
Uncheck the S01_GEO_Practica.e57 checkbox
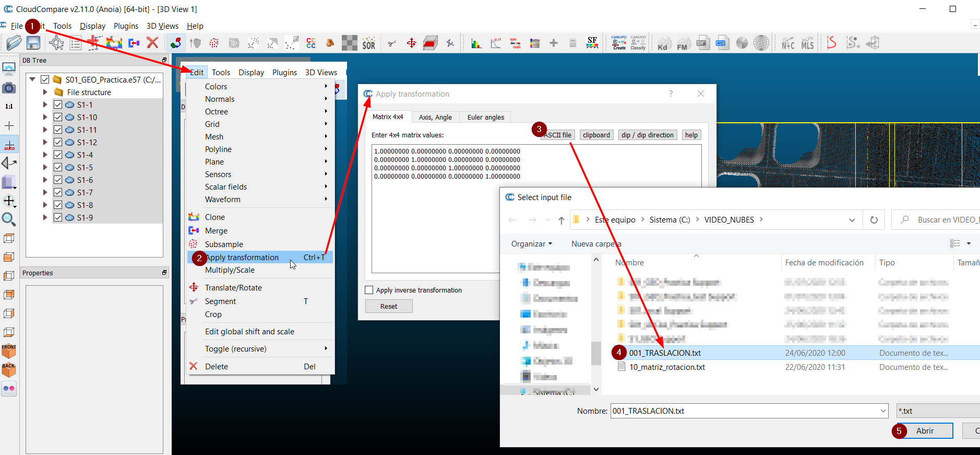point(45,79)
